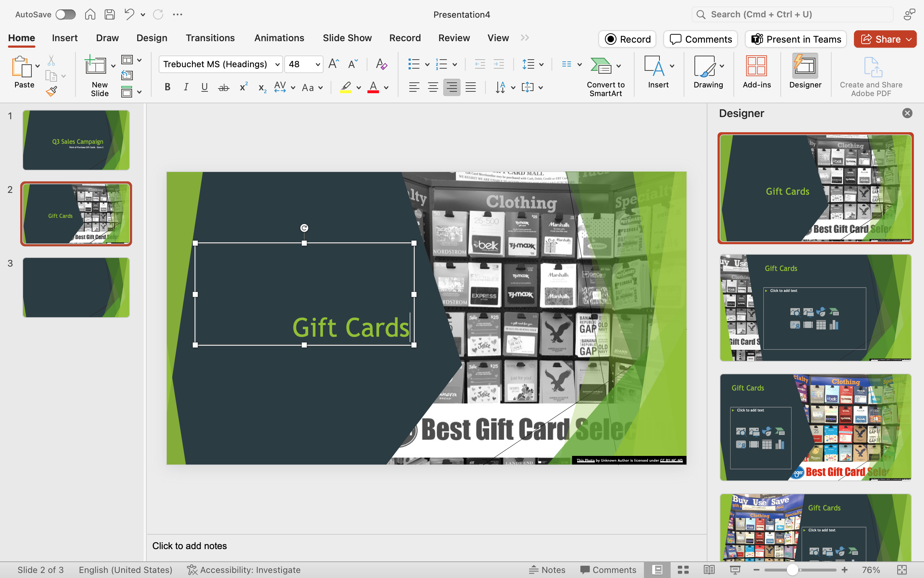Screen dimensions: 924x578
Task: Open the Slide Show tab
Action: 347,38
